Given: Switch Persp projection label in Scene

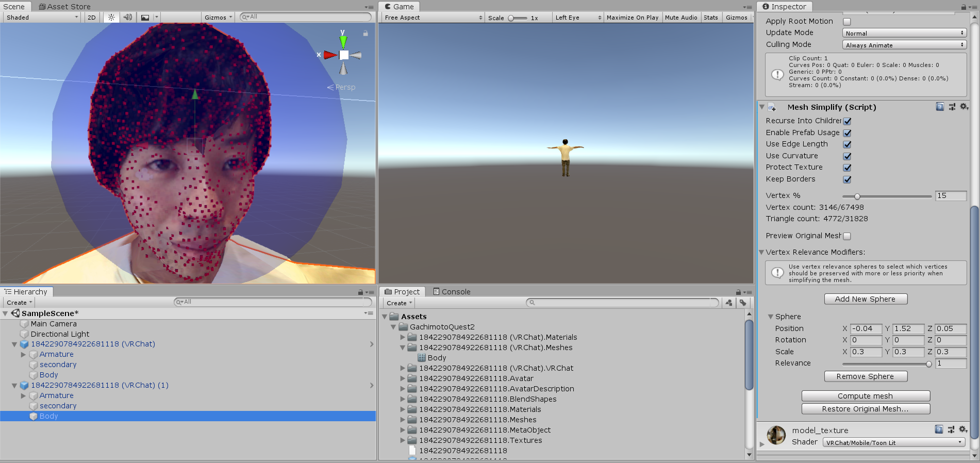Looking at the screenshot, I should point(341,87).
